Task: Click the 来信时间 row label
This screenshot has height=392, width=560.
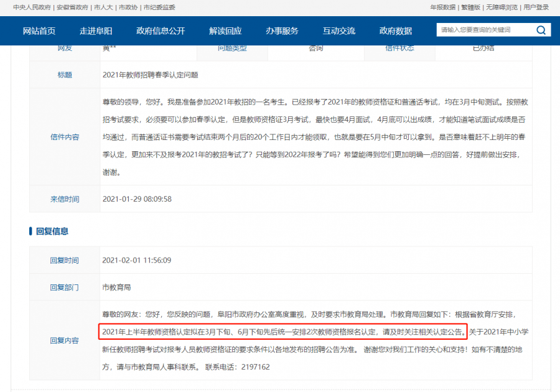Action: [65, 199]
